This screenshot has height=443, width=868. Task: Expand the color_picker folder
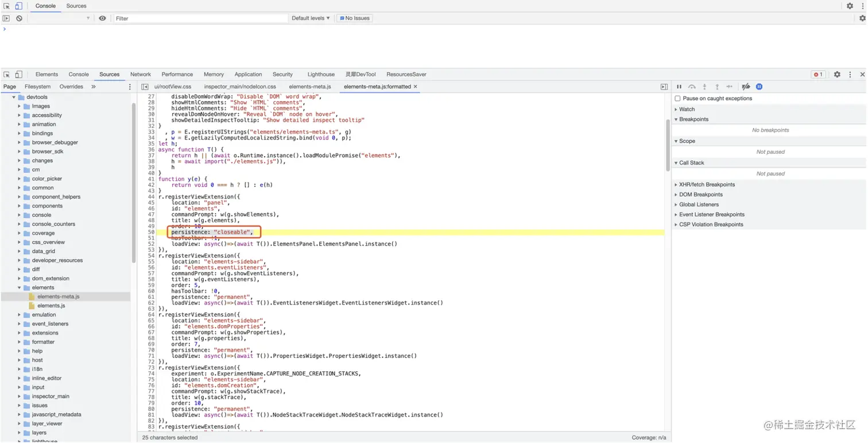(x=19, y=179)
